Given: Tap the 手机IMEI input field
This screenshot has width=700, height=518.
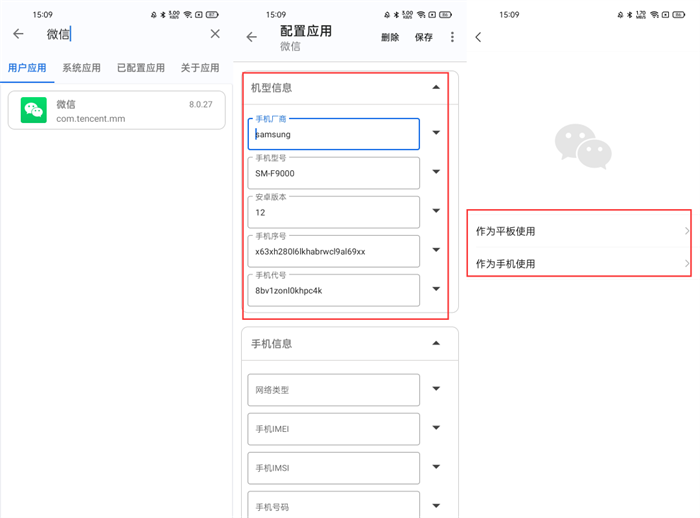Looking at the screenshot, I should pos(333,429).
